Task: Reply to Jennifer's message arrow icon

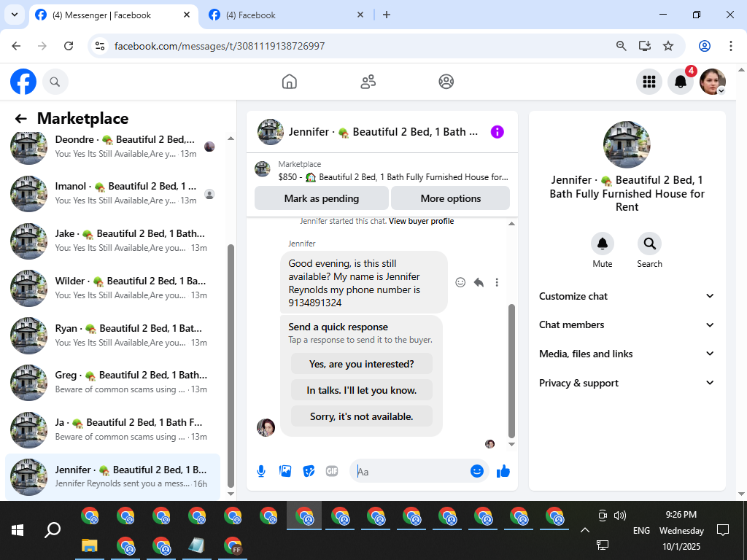Action: click(x=479, y=282)
